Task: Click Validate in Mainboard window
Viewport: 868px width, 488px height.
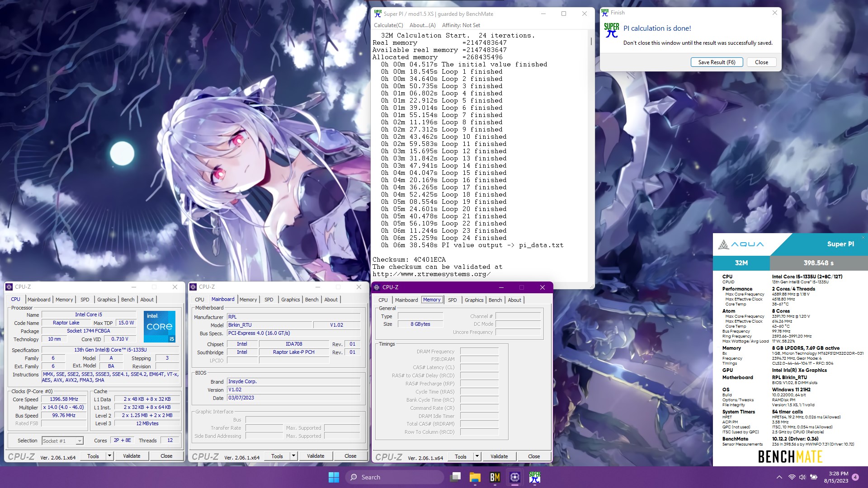Action: [x=316, y=456]
